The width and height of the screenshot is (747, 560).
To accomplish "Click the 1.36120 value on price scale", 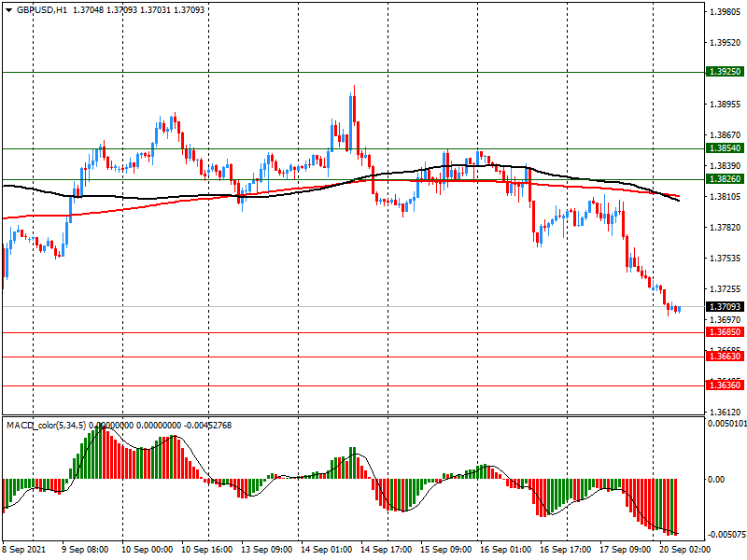I will click(726, 413).
